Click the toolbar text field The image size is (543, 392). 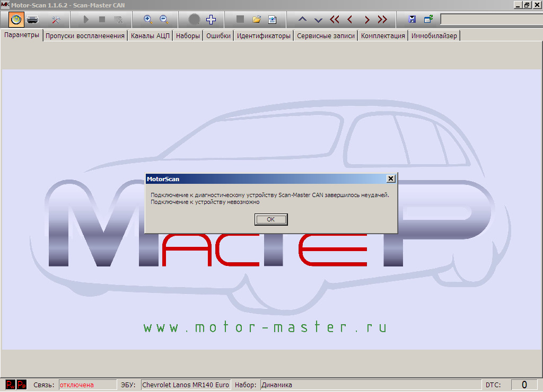(492, 20)
